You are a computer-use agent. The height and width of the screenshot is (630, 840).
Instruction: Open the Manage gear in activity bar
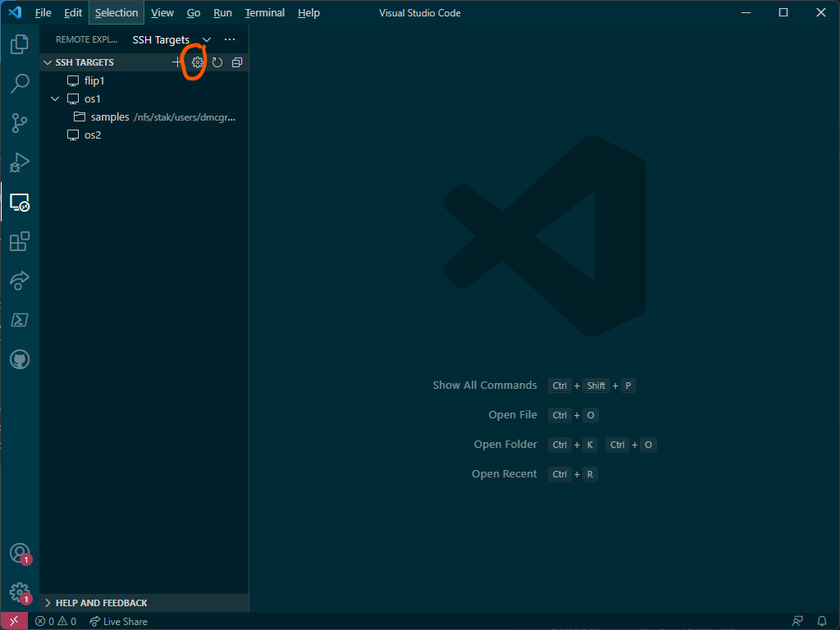(20, 593)
